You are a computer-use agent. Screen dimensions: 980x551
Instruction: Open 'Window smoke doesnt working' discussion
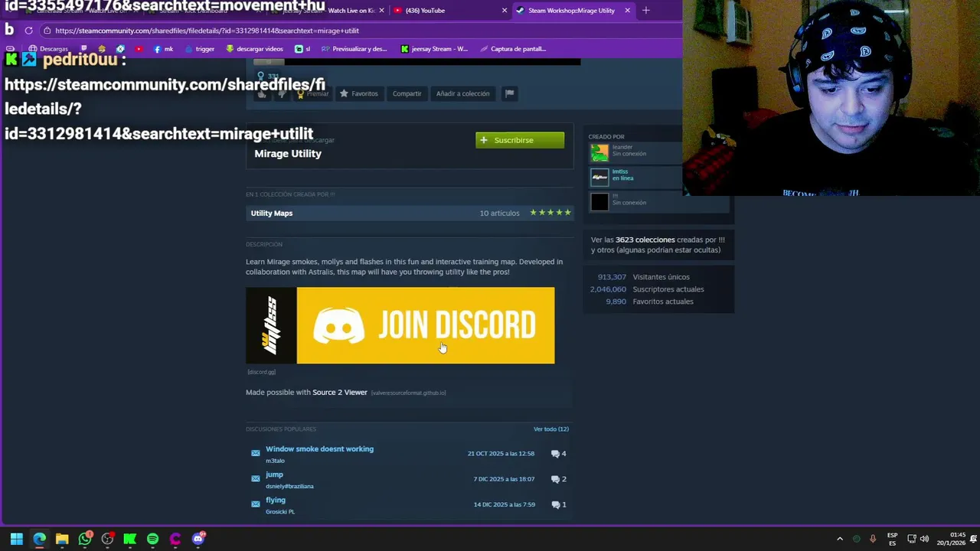[x=319, y=449]
